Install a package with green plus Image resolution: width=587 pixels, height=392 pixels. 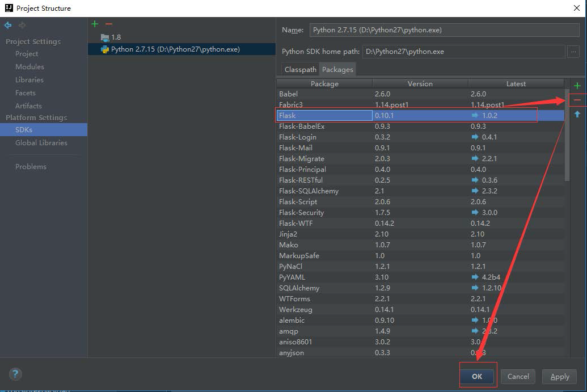coord(577,86)
